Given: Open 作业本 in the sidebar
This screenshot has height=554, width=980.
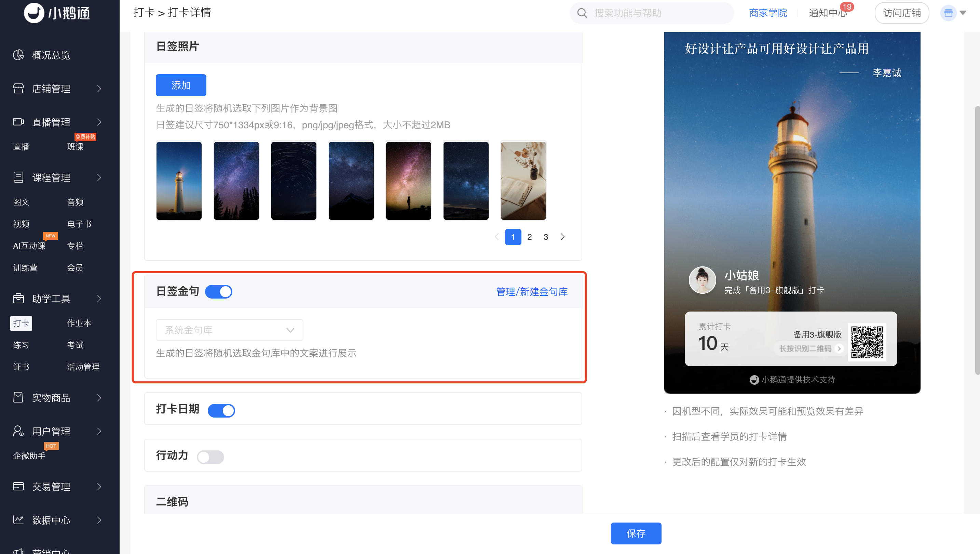Looking at the screenshot, I should tap(79, 323).
